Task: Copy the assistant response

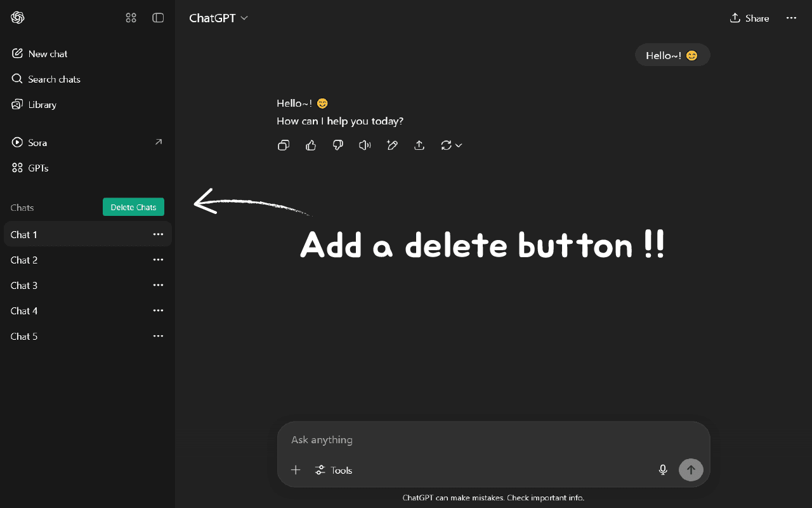Action: pos(284,145)
